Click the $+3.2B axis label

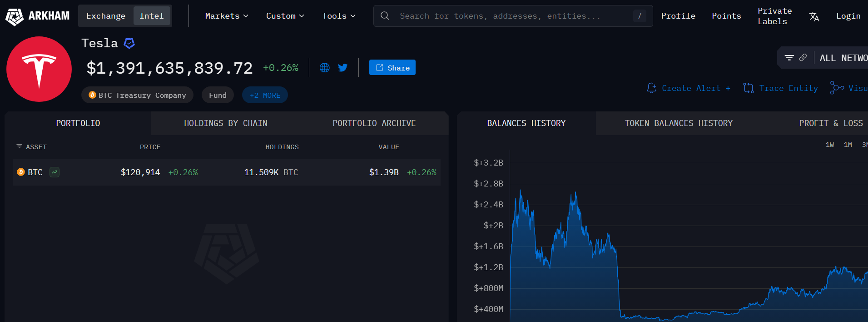coord(488,163)
